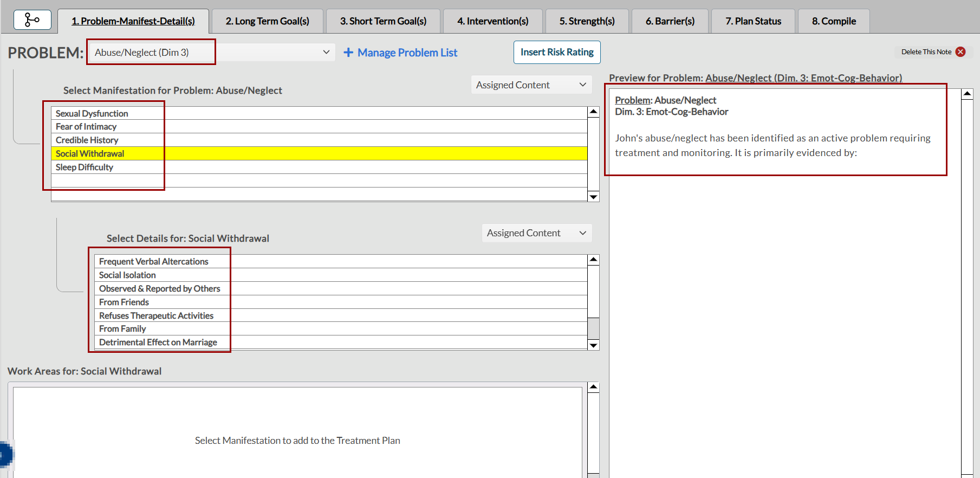Viewport: 980px width, 478px height.
Task: Click the Work Areas for Social Withdrawal box
Action: pyautogui.click(x=297, y=432)
